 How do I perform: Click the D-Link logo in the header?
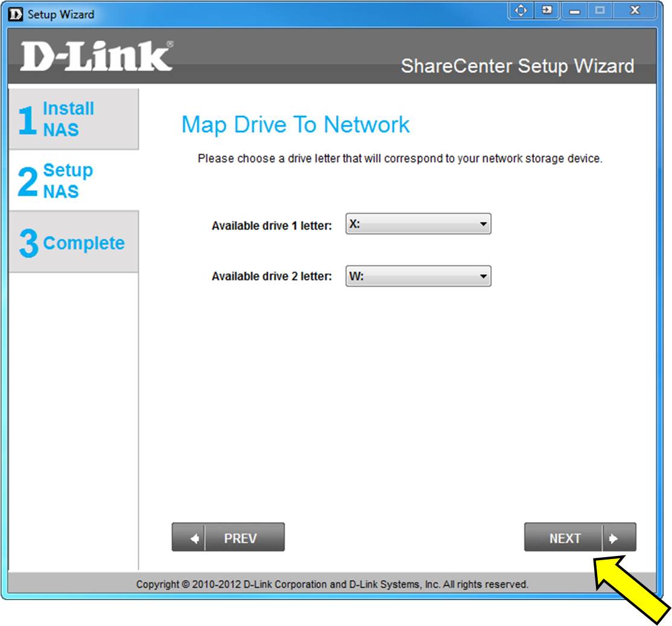click(97, 56)
